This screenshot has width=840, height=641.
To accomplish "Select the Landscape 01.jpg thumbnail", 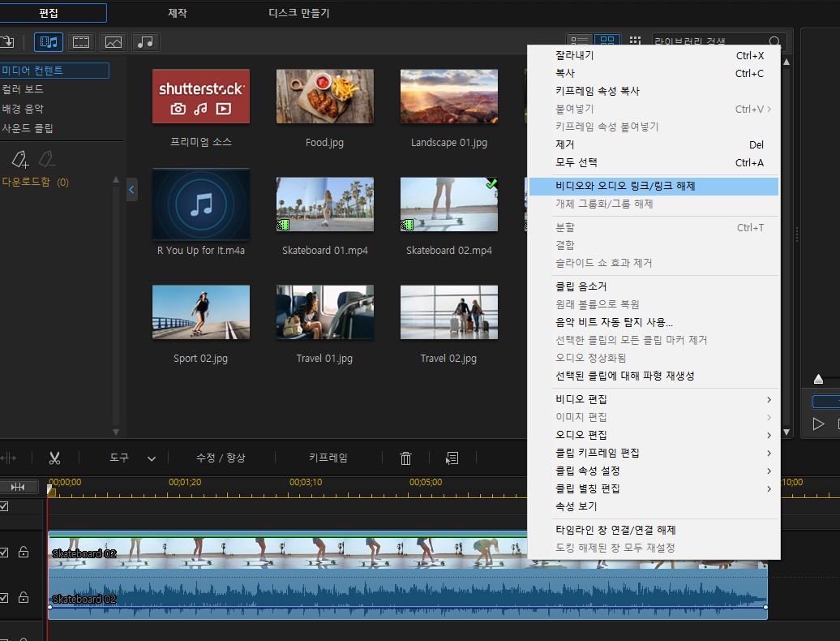I will (448, 96).
